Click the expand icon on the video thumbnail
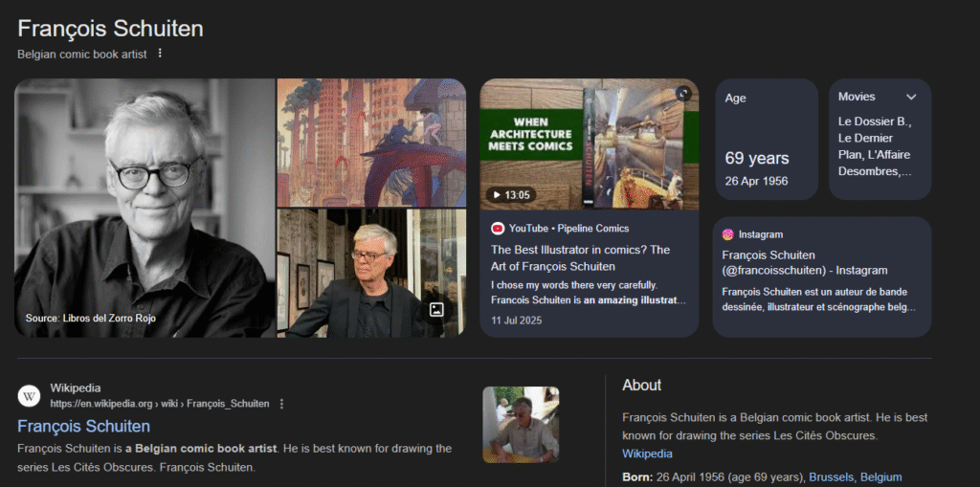The width and height of the screenshot is (980, 487). click(x=682, y=94)
